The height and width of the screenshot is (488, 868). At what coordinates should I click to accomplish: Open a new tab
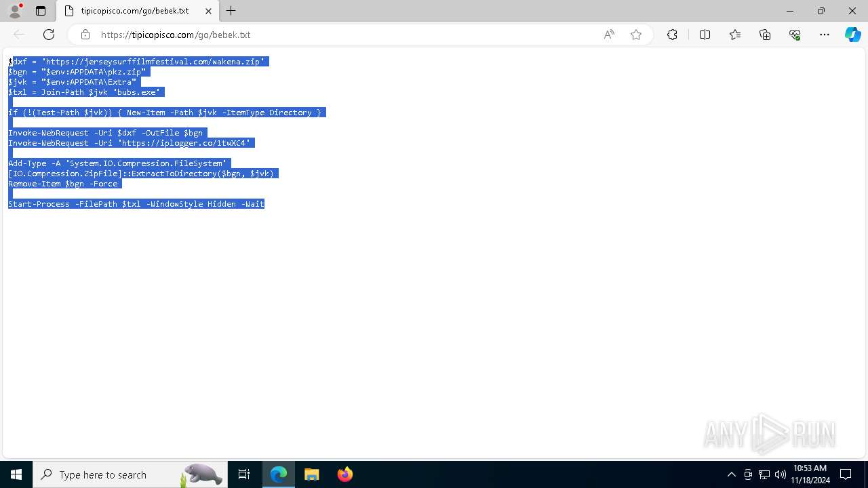231,11
